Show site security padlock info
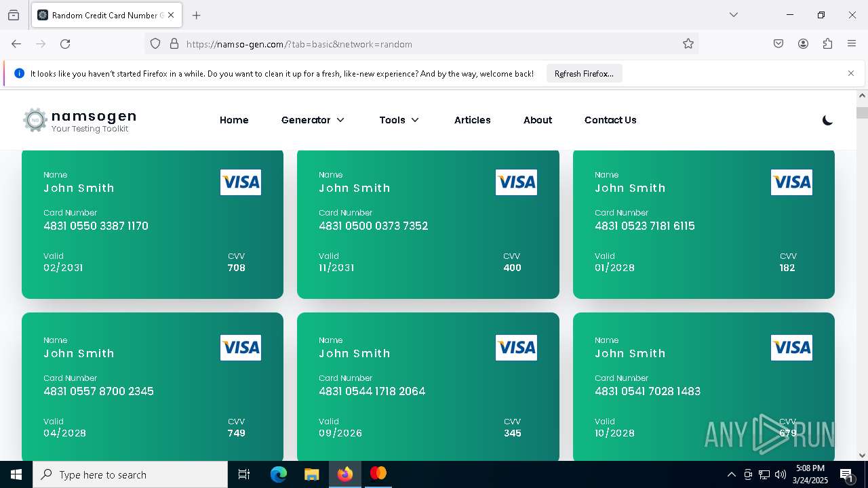The height and width of the screenshot is (488, 868). pos(174,44)
